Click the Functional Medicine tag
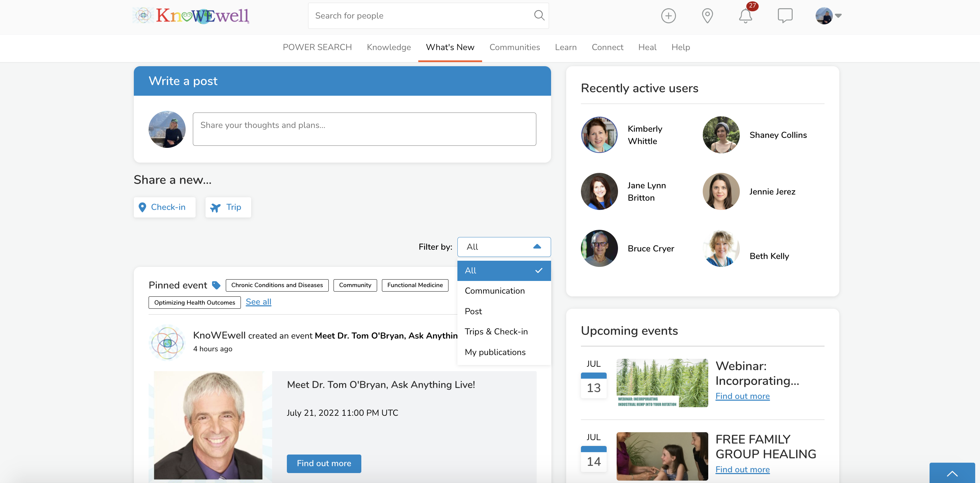Viewport: 980px width, 483px height. (x=415, y=285)
